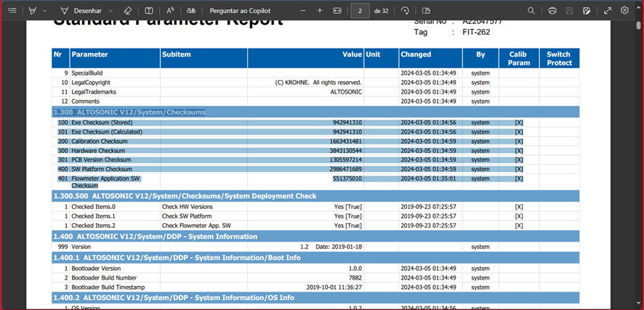The width and height of the screenshot is (644, 310).
Task: Click the Value column header
Action: tap(305, 58)
